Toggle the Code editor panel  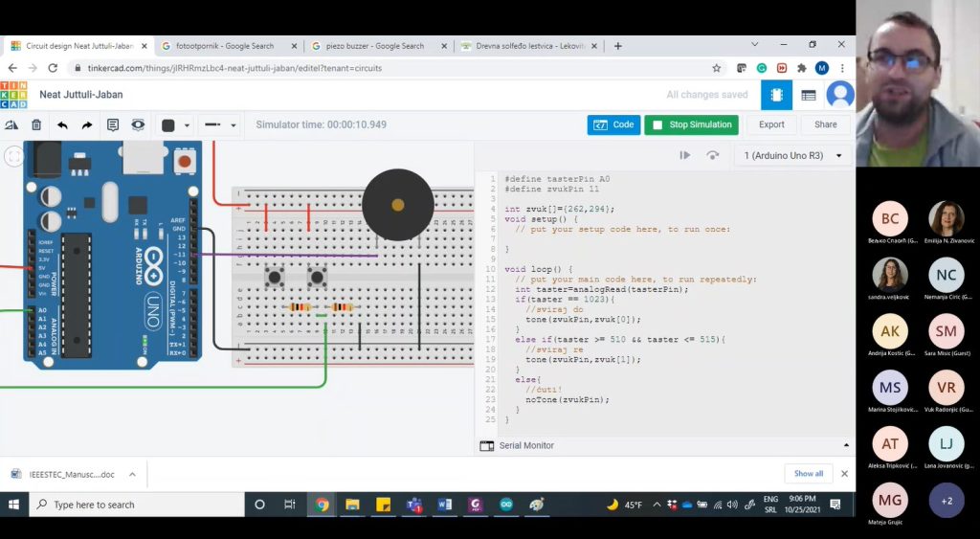pos(613,124)
